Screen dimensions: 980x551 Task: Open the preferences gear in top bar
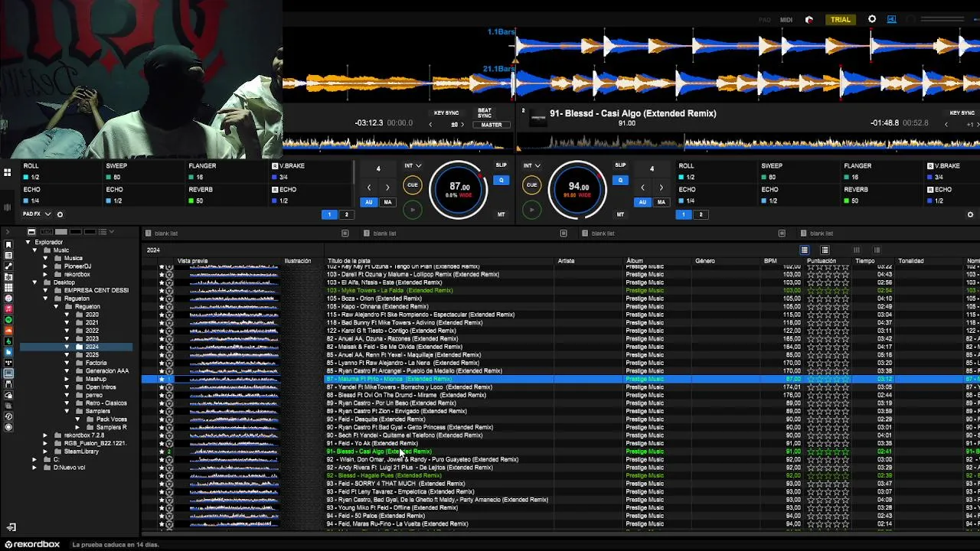(872, 19)
